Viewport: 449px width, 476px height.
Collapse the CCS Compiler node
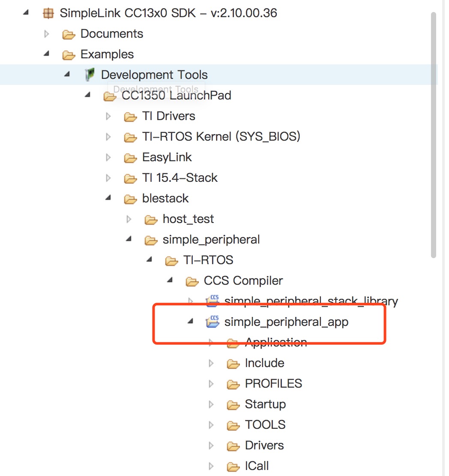170,280
